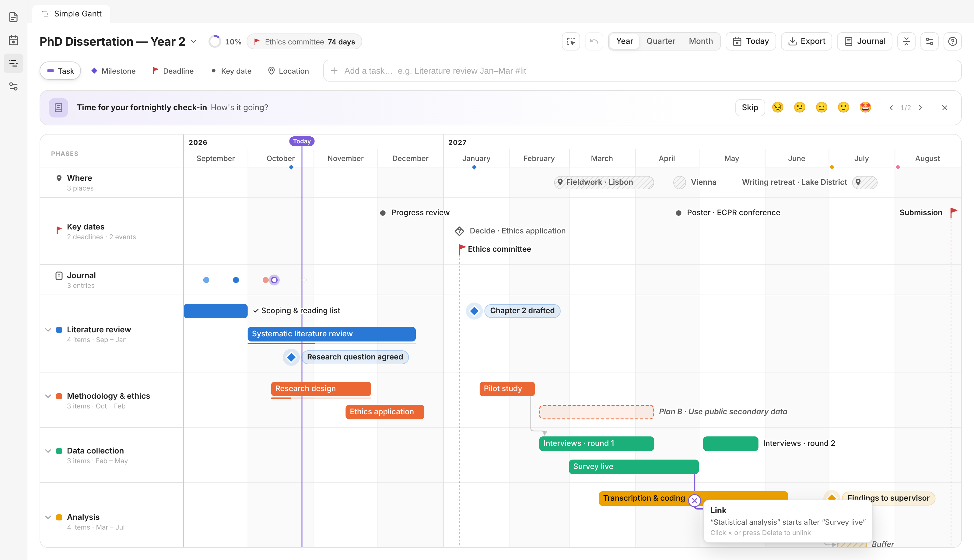Select the Location item type
This screenshot has height=560, width=974.
[x=288, y=71]
